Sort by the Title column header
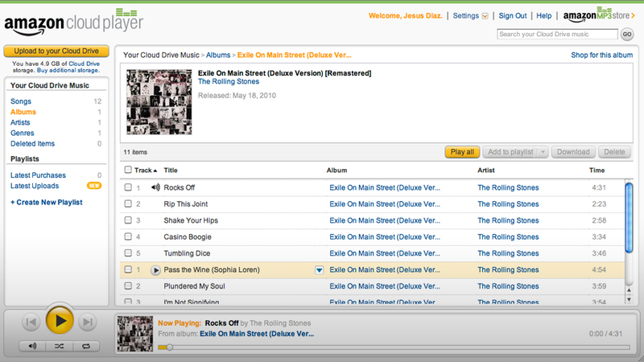This screenshot has height=362, width=644. click(171, 170)
